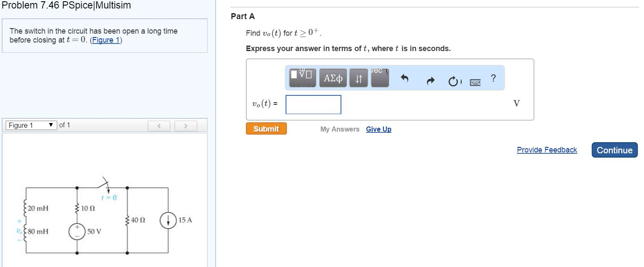Open the Figure 1 link in problem statement
The image size is (644, 267).
(x=106, y=40)
